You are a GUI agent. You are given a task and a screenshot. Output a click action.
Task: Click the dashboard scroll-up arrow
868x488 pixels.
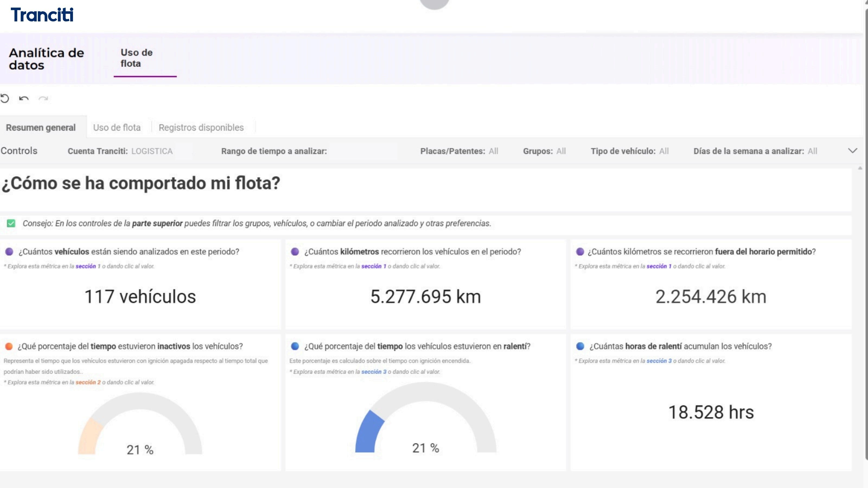[x=860, y=168]
